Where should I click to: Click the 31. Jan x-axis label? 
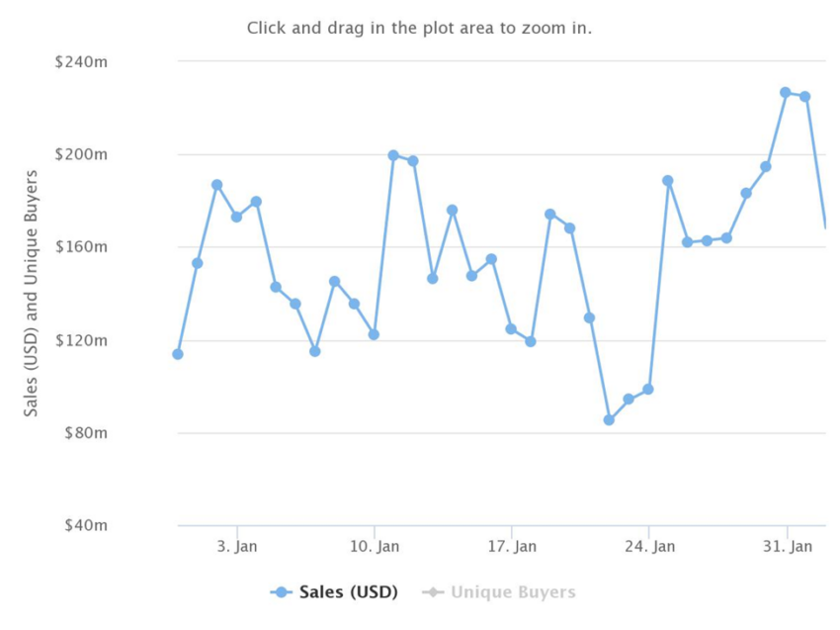(788, 546)
